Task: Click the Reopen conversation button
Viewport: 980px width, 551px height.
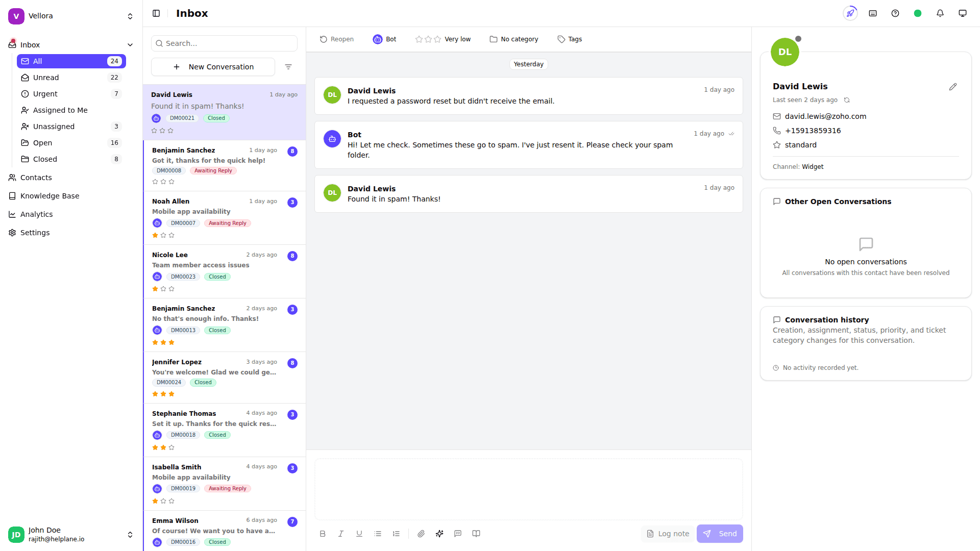Action: point(336,39)
